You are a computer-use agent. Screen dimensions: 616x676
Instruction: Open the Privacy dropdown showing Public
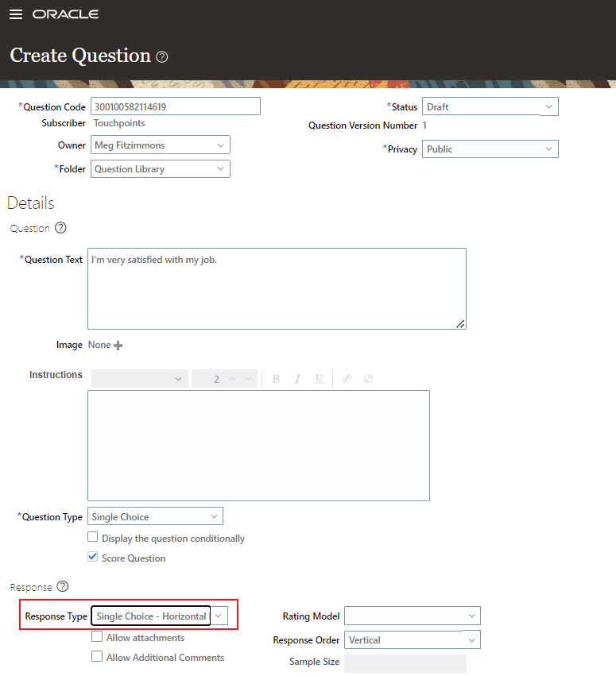click(x=490, y=149)
